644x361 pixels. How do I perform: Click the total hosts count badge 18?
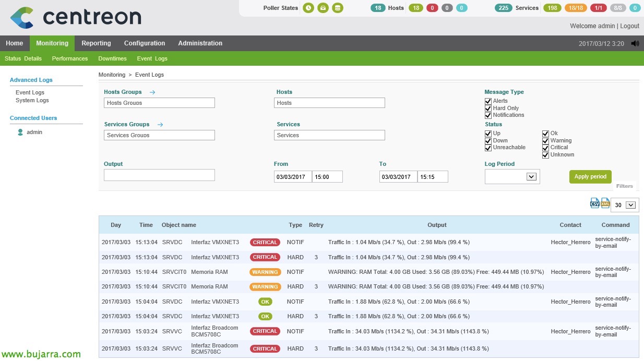click(378, 8)
